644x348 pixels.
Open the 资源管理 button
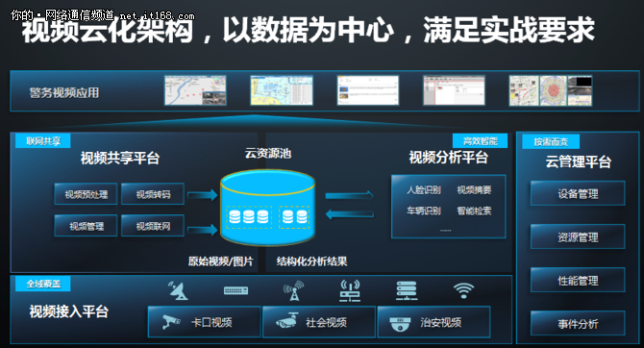578,236
